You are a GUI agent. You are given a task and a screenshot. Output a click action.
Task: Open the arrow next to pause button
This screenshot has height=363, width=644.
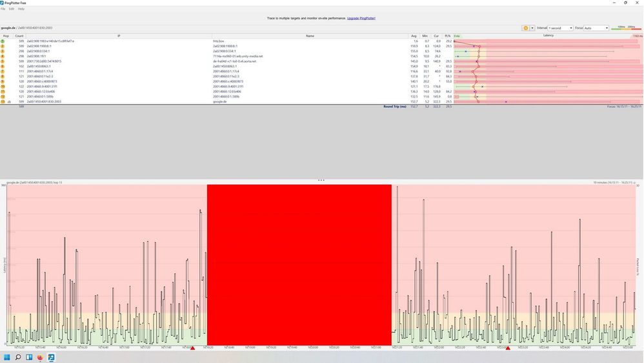click(532, 28)
